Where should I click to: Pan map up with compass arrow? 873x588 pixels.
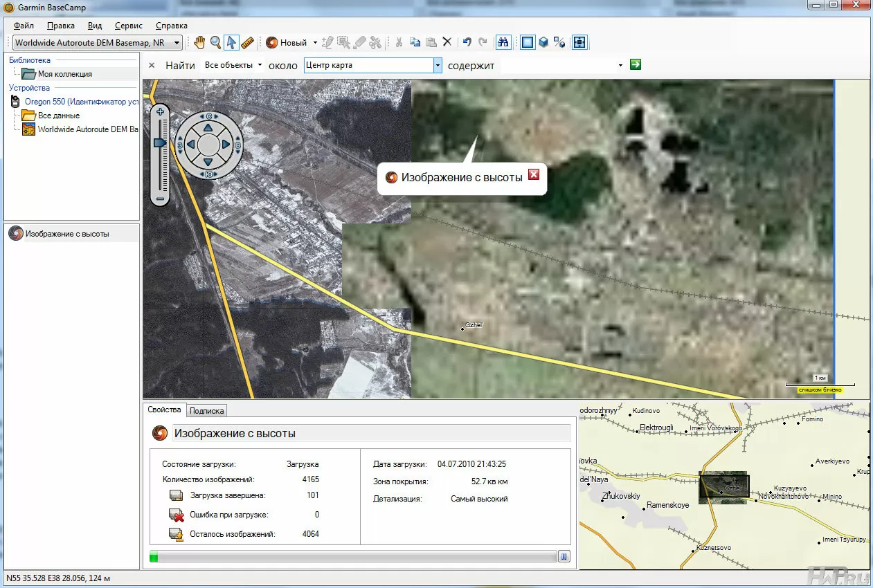click(x=208, y=128)
